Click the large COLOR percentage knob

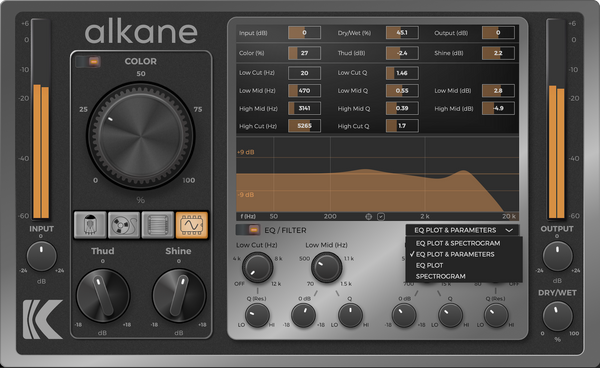tap(141, 135)
